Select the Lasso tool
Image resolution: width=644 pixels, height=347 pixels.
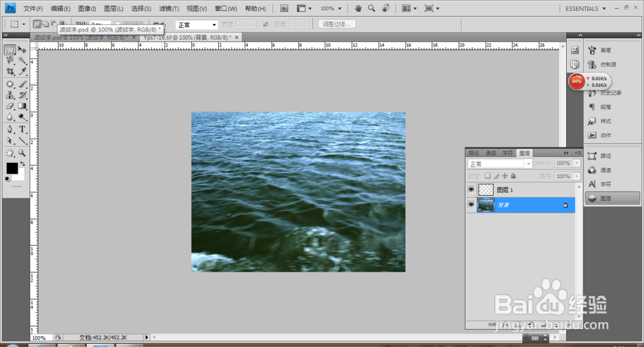[10, 61]
